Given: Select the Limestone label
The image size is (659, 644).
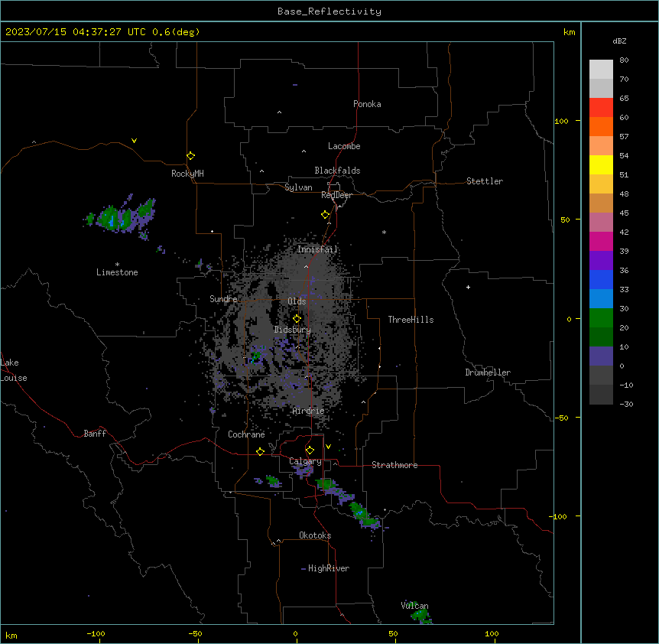Looking at the screenshot, I should [x=117, y=272].
